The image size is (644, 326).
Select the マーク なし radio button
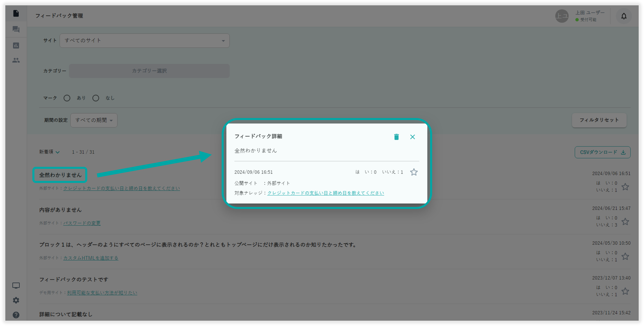tap(95, 98)
